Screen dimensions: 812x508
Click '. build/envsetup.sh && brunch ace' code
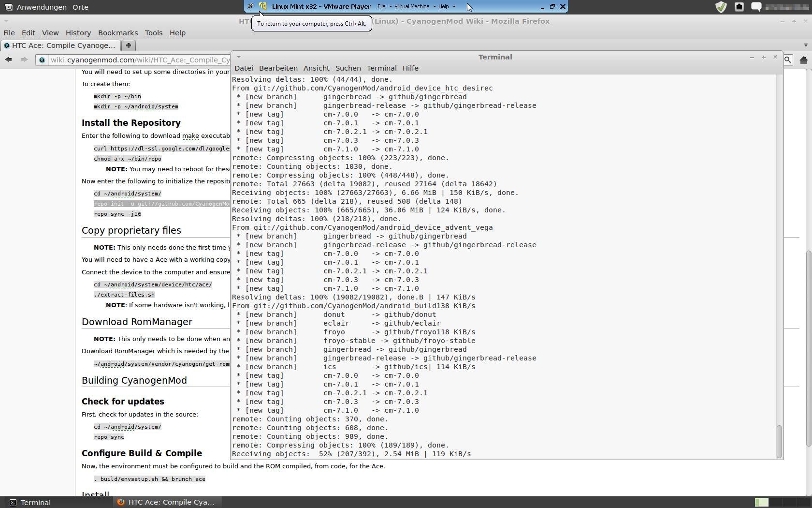(149, 479)
